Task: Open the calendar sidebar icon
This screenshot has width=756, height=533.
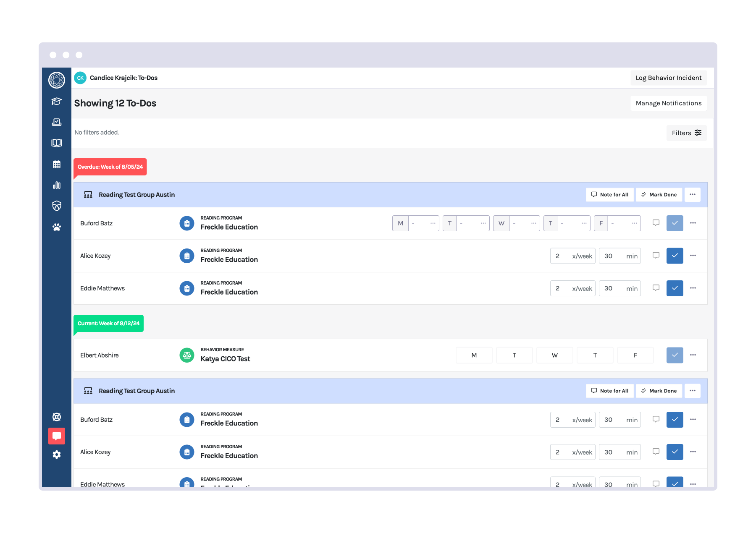Action: point(57,164)
